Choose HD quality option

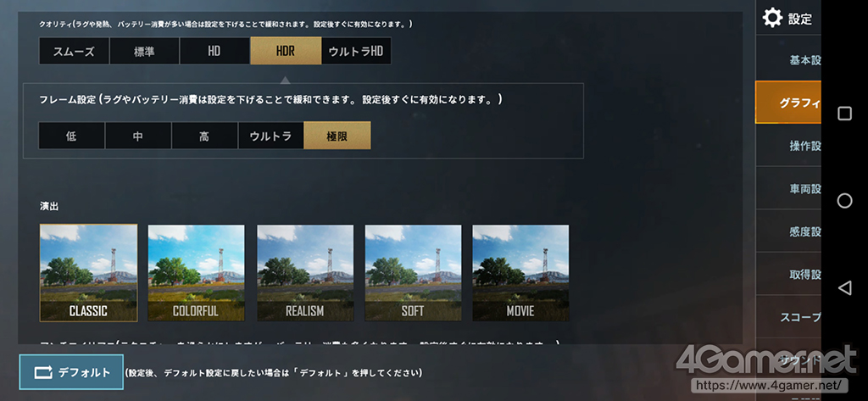(214, 52)
